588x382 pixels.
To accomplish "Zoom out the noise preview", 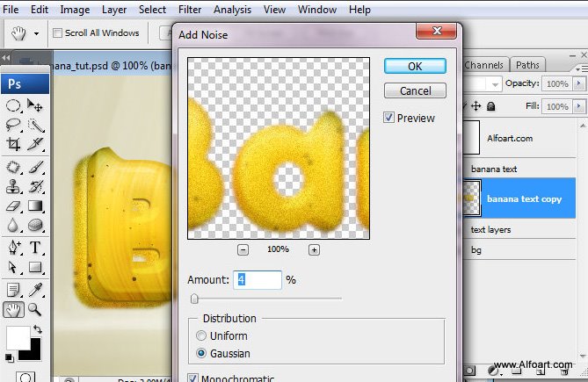I will 243,249.
